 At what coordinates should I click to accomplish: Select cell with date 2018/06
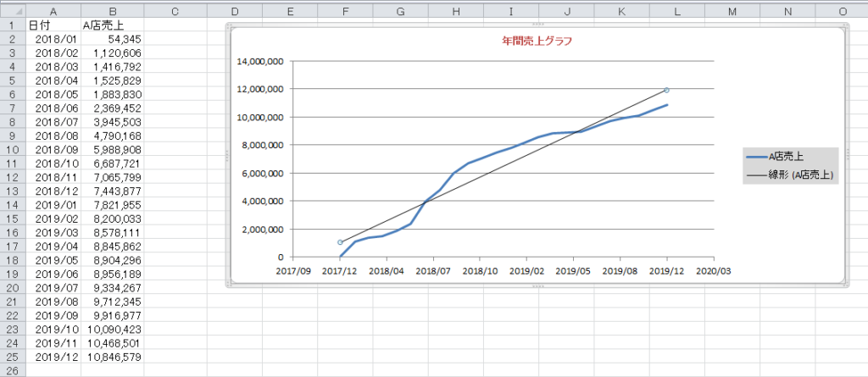tap(53, 108)
